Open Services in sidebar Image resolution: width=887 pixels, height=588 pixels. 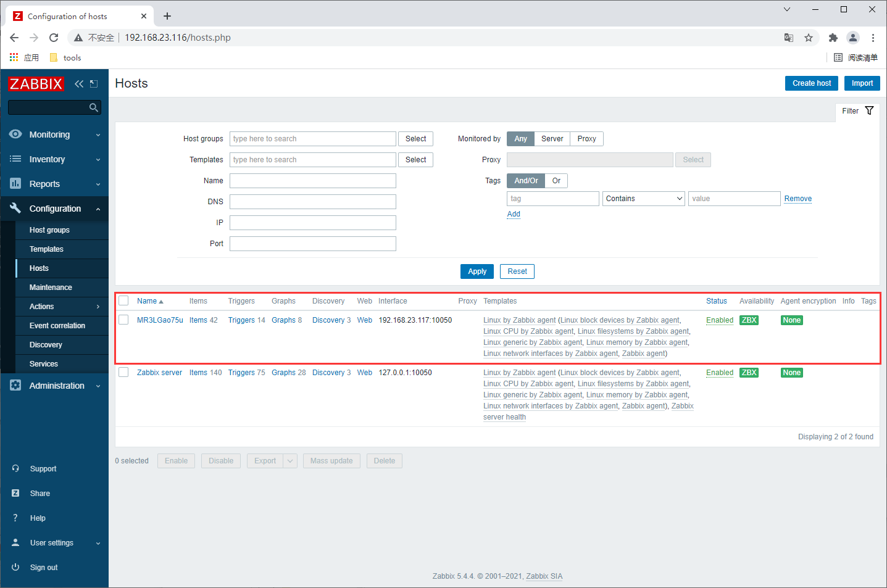pyautogui.click(x=44, y=364)
